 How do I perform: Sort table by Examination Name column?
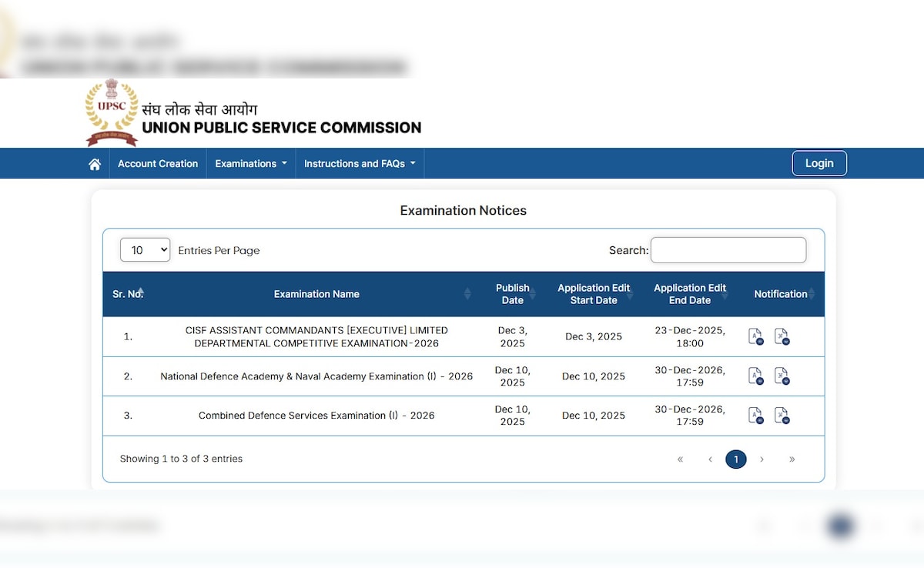tap(316, 294)
